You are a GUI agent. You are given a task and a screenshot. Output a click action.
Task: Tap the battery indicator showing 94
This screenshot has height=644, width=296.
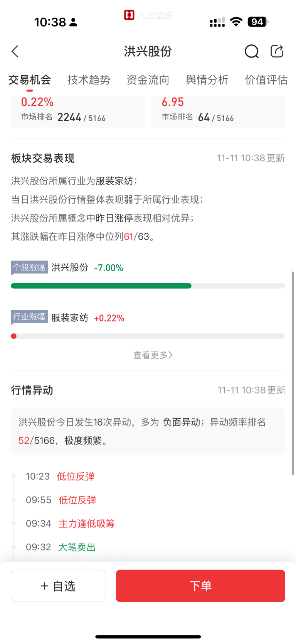point(258,22)
